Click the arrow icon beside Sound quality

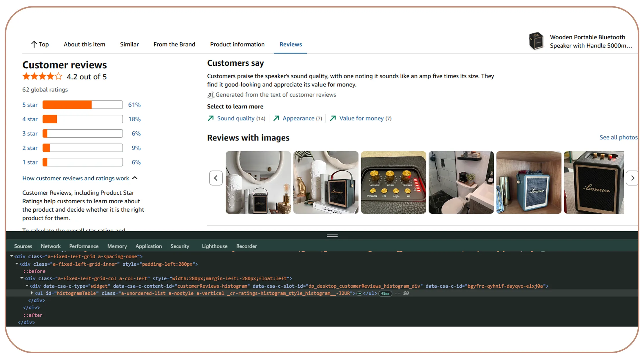[x=211, y=118]
